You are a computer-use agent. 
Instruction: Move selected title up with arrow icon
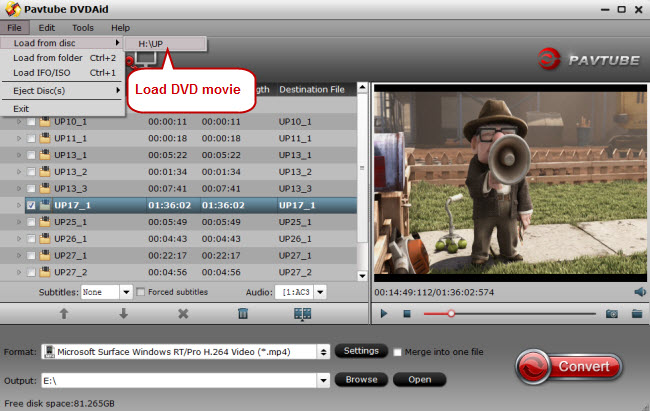point(64,314)
